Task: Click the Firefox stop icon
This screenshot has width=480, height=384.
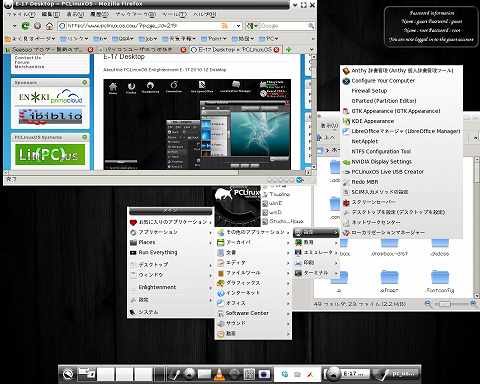Action: coord(37,26)
